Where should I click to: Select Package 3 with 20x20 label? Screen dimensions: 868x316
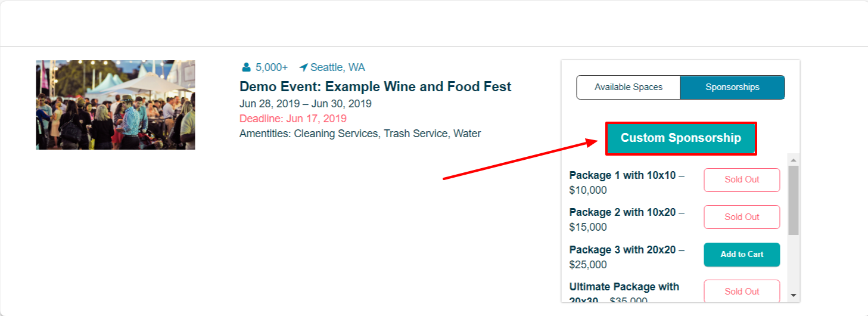coord(627,257)
